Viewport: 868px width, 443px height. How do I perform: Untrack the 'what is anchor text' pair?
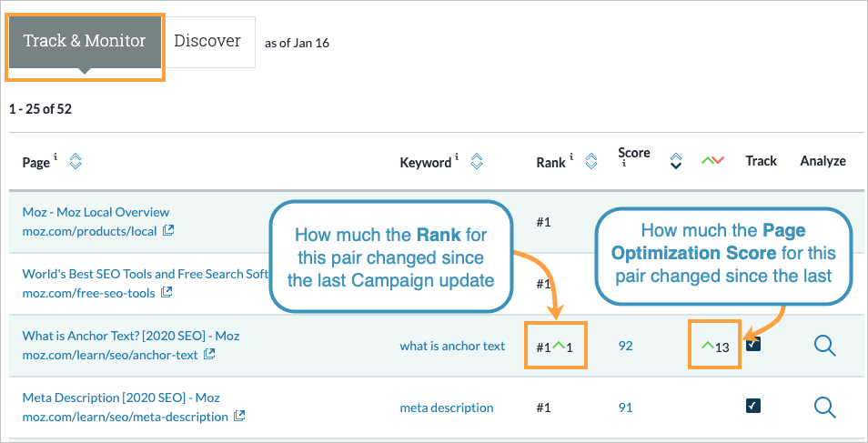click(x=752, y=345)
